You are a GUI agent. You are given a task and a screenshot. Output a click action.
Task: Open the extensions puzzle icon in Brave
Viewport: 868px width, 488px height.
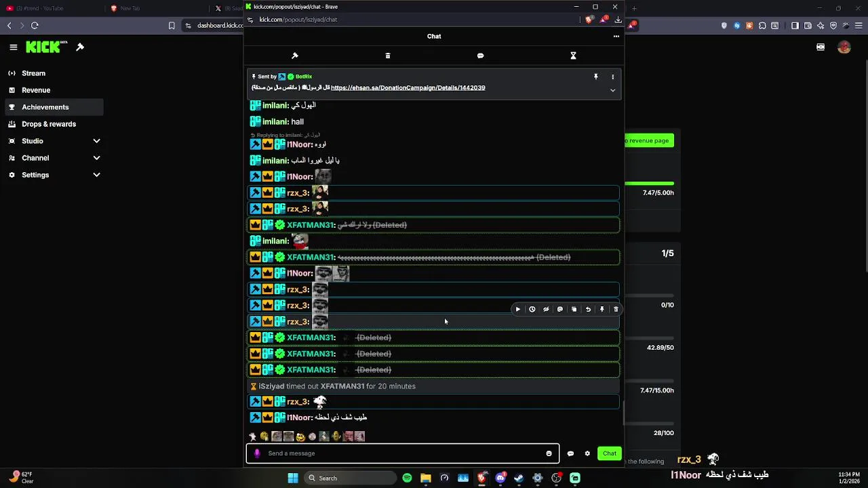pyautogui.click(x=762, y=26)
